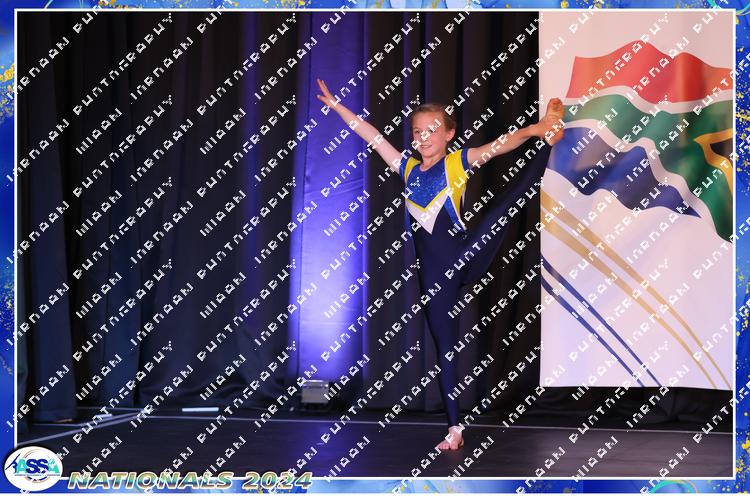Click the yellow shoulder panel of leotard
750x500 pixels.
click(x=456, y=168)
